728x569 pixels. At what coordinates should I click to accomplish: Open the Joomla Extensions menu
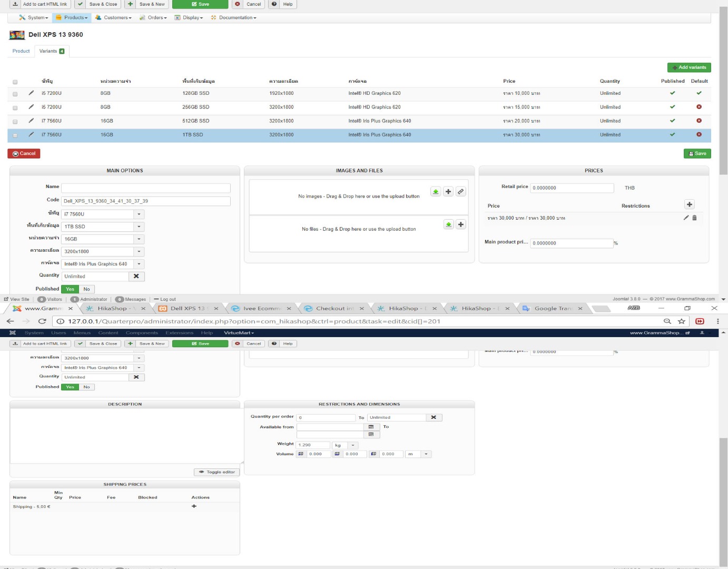180,332
